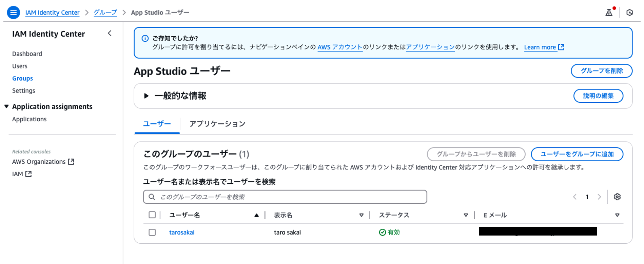This screenshot has height=264, width=644.
Task: Click グループからユーザーを削除 button
Action: (x=476, y=154)
